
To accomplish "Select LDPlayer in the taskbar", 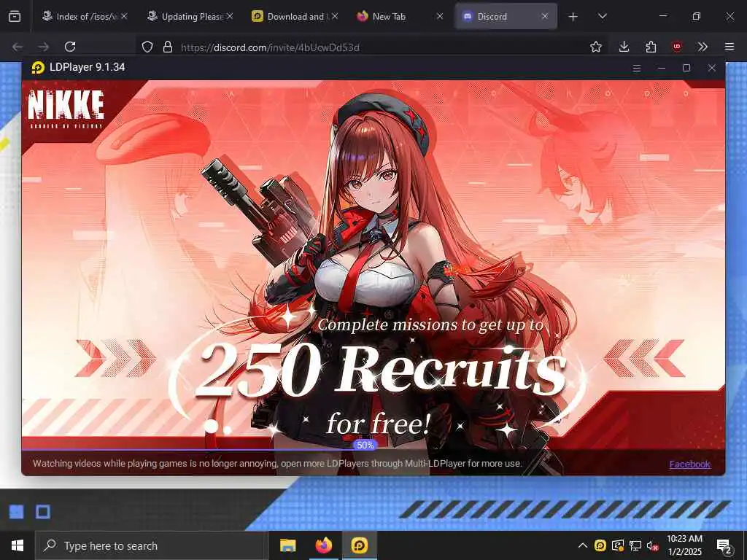I will coord(359,545).
